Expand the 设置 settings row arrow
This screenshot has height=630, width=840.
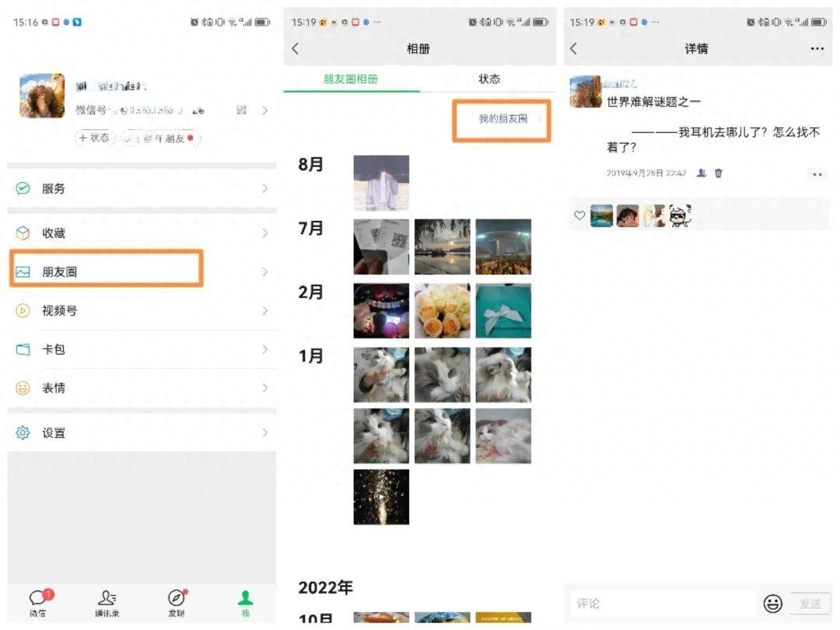(264, 432)
